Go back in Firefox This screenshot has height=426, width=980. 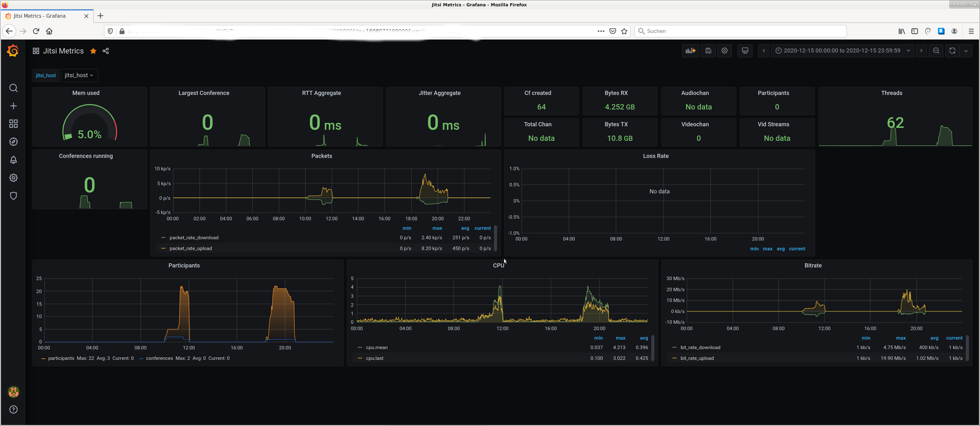(x=9, y=31)
